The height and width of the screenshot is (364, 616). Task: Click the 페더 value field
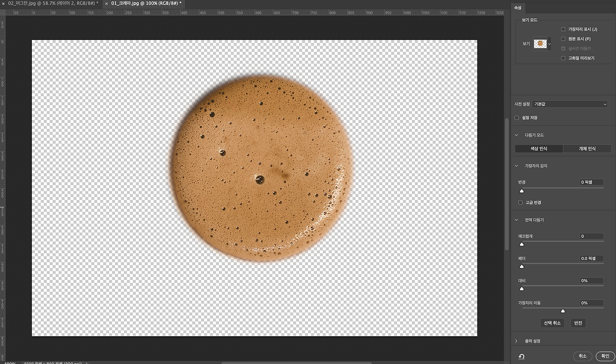click(591, 258)
